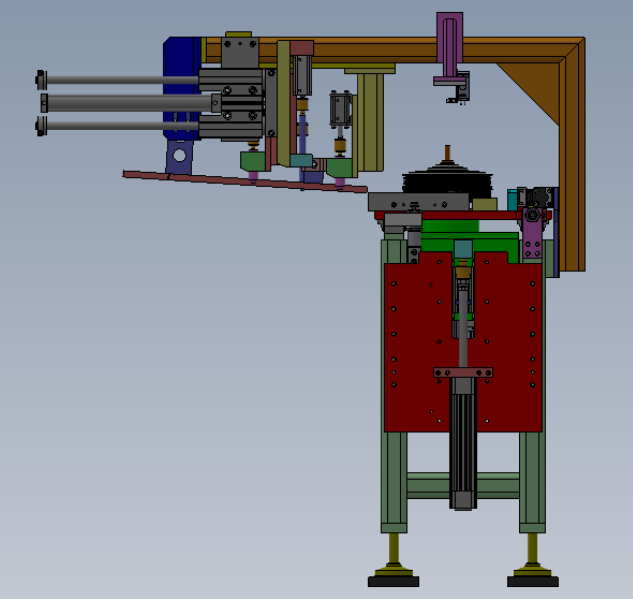This screenshot has width=633, height=599.
Task: Select the black circular disc stack
Action: pyautogui.click(x=447, y=182)
